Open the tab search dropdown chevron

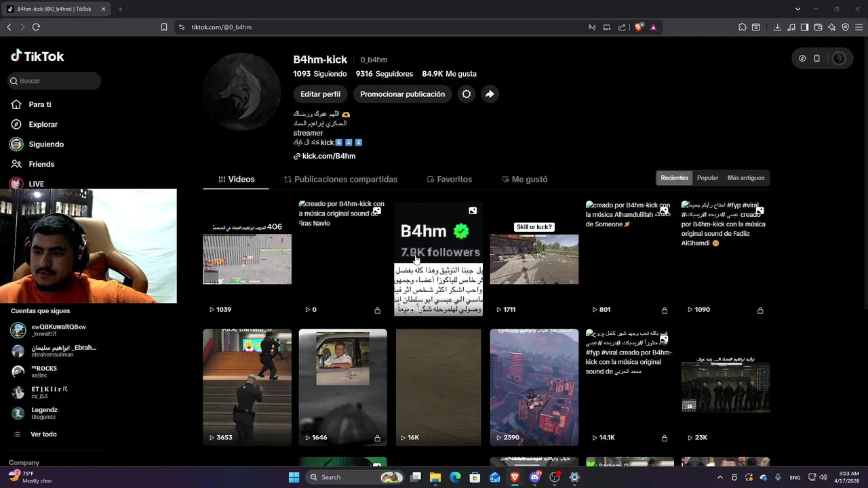click(x=797, y=9)
